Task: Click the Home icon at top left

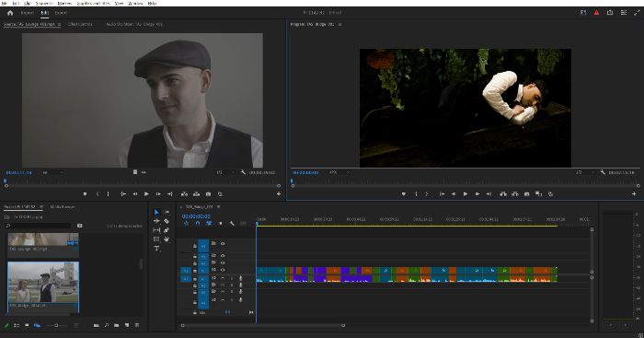Action: tap(10, 13)
